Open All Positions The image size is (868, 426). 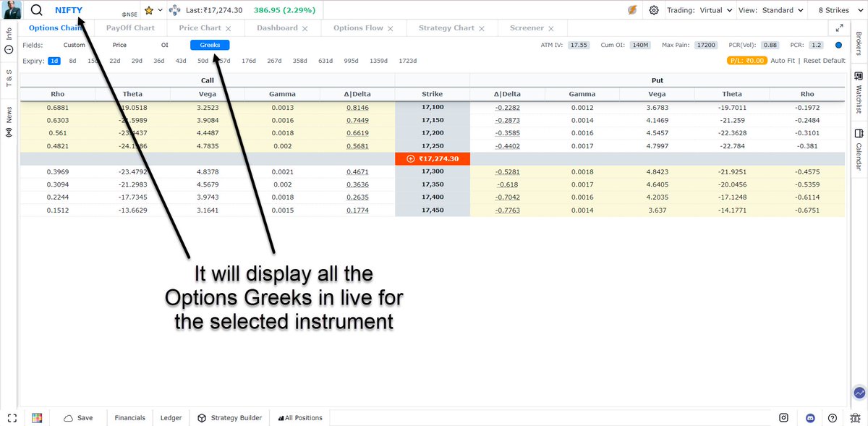pos(300,418)
